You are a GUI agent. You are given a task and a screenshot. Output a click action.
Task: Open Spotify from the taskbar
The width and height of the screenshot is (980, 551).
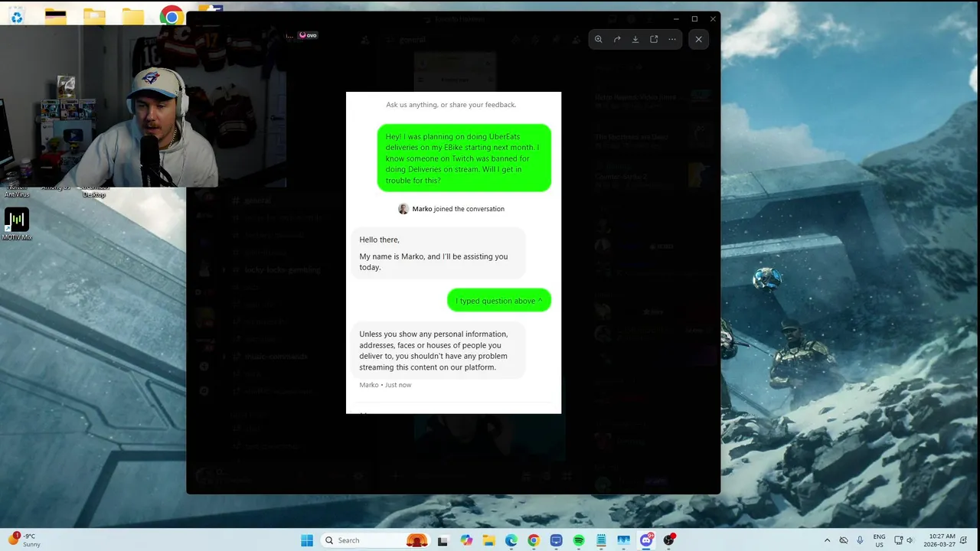coord(579,540)
